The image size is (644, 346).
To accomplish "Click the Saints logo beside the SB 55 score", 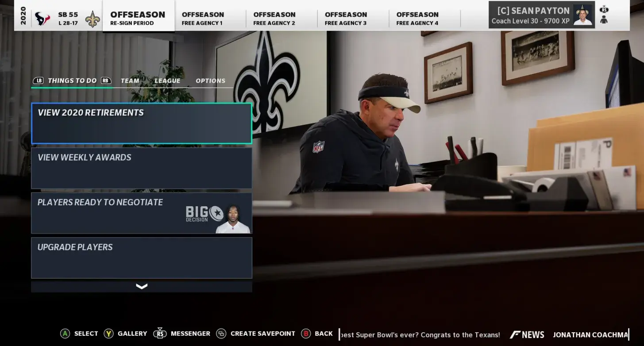I will click(93, 17).
